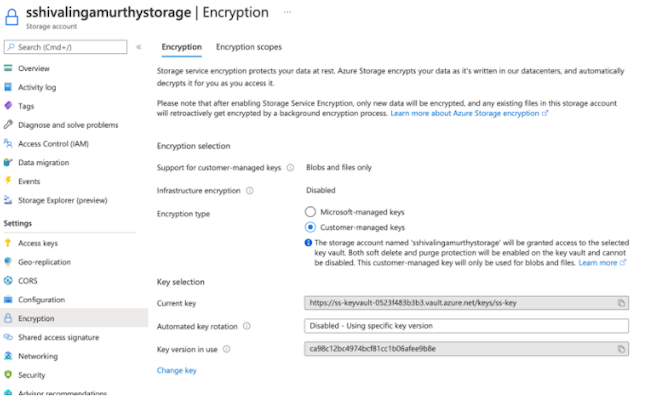Viewport: 650px width, 399px height.
Task: Click the Events lightning icon
Action: click(x=8, y=181)
